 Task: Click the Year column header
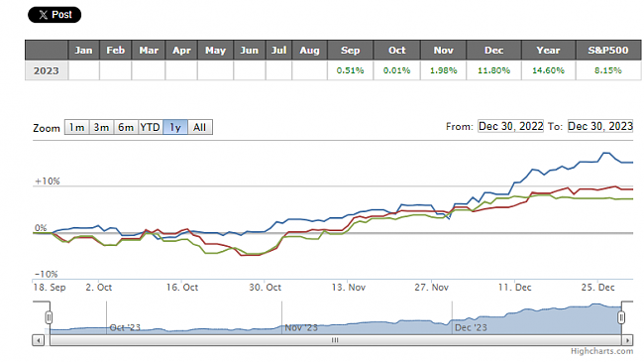pos(548,51)
